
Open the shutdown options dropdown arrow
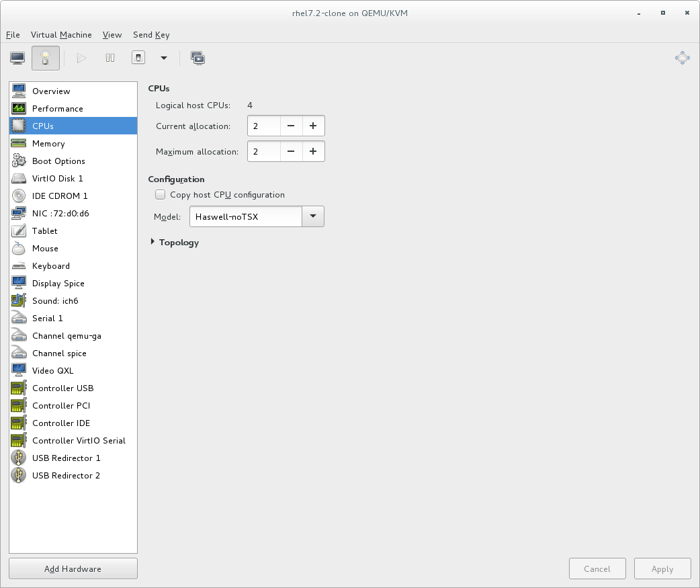click(163, 58)
